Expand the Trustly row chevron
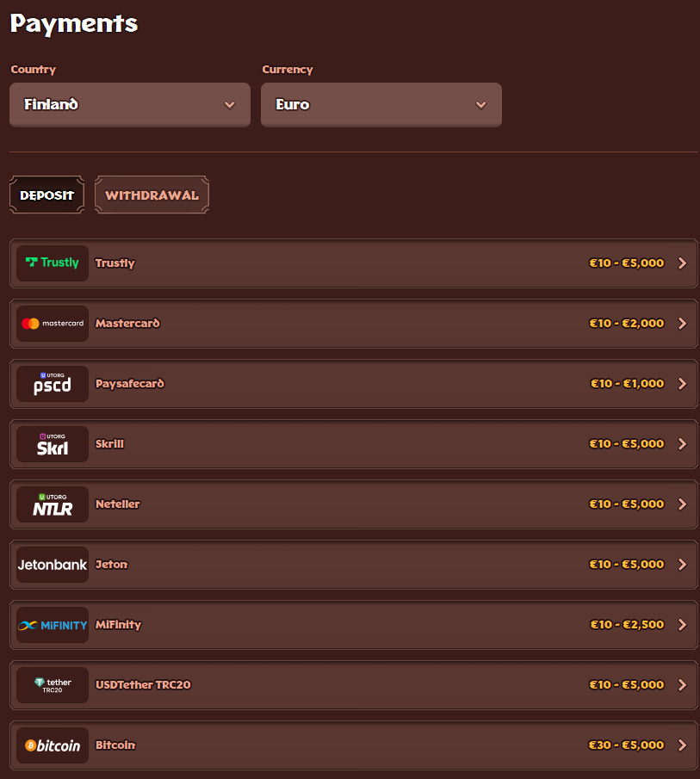Screen dimensions: 700x779 [x=683, y=263]
